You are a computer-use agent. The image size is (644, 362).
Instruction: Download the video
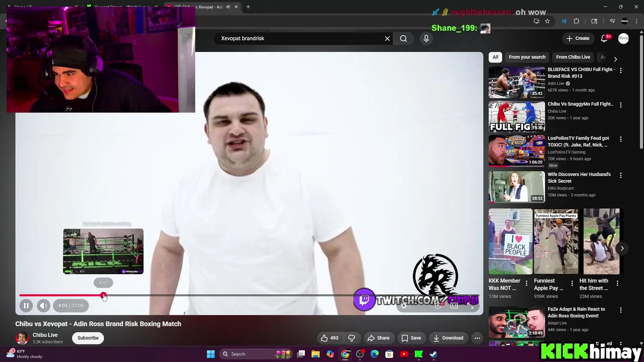point(448,338)
